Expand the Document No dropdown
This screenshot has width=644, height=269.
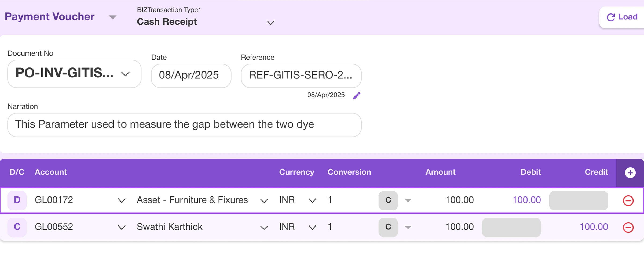point(126,74)
